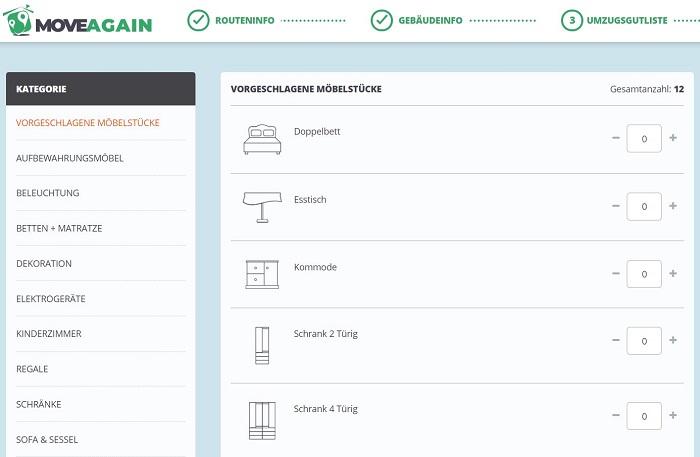
Task: Open Kinderzimmer category
Action: 49,333
